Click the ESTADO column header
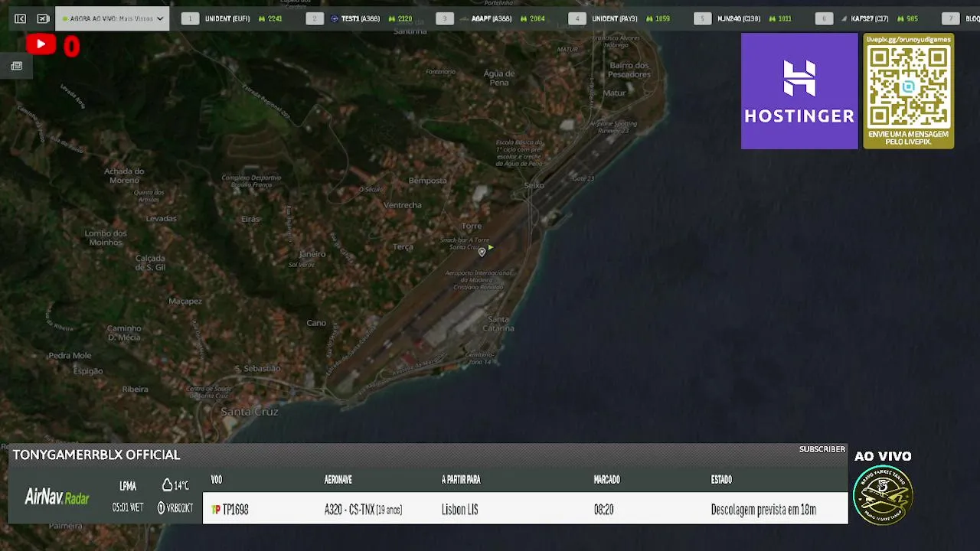The height and width of the screenshot is (551, 980). coord(721,480)
